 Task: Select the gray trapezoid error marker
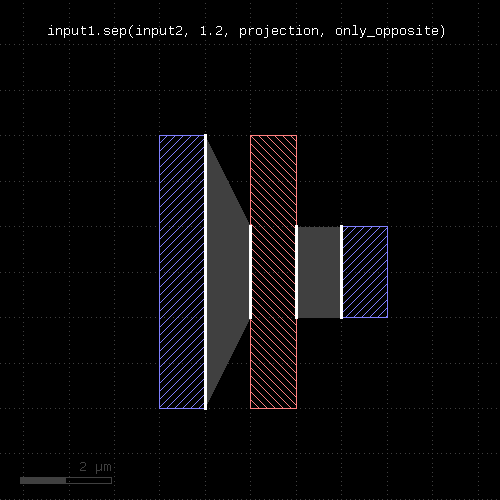click(x=228, y=272)
